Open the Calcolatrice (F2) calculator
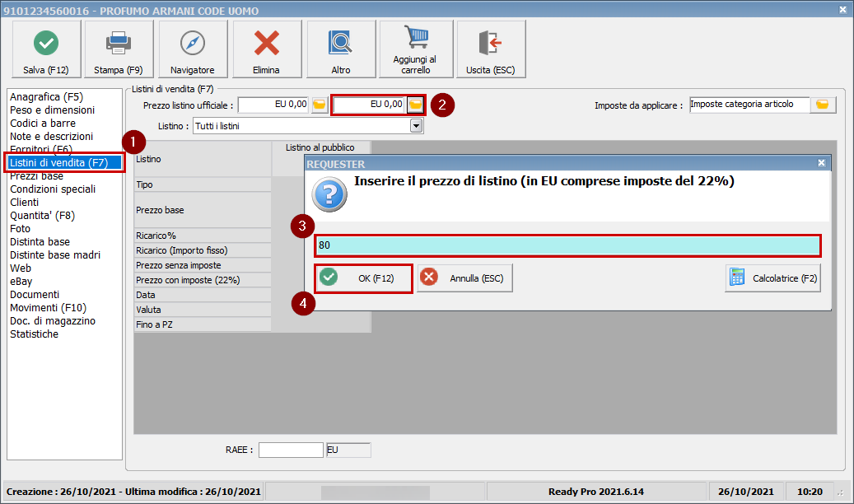 [x=772, y=278]
